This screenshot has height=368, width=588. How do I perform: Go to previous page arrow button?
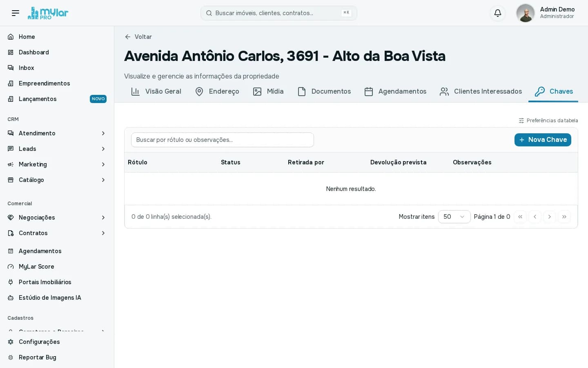(x=535, y=217)
